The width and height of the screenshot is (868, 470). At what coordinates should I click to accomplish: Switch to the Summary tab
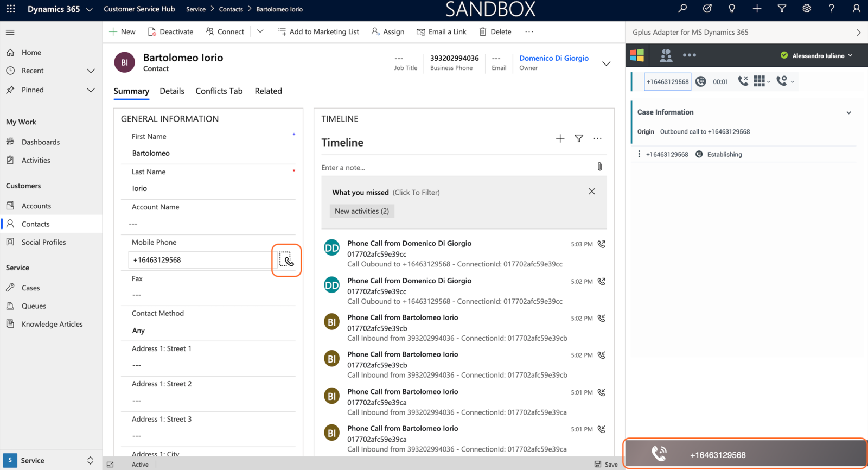pyautogui.click(x=131, y=91)
